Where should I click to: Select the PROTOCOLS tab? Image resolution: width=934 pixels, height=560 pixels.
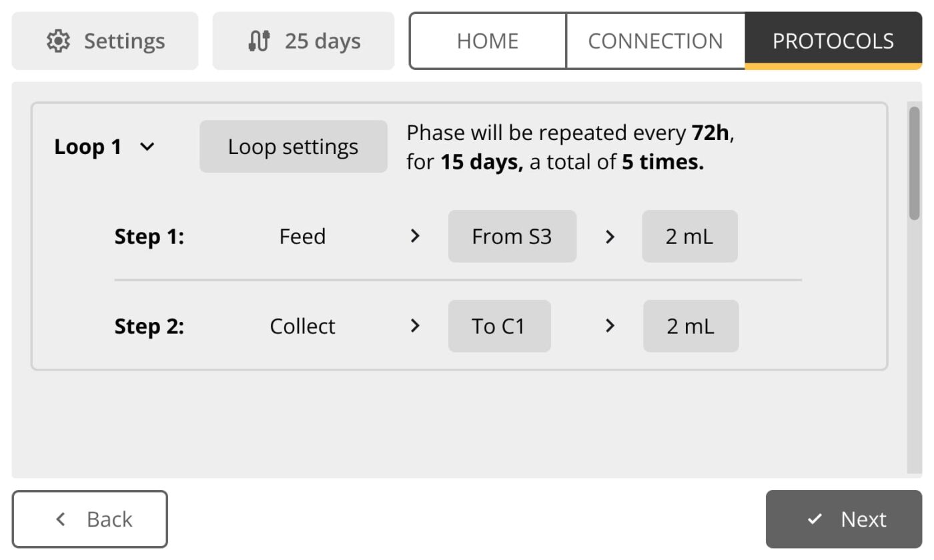click(x=833, y=41)
